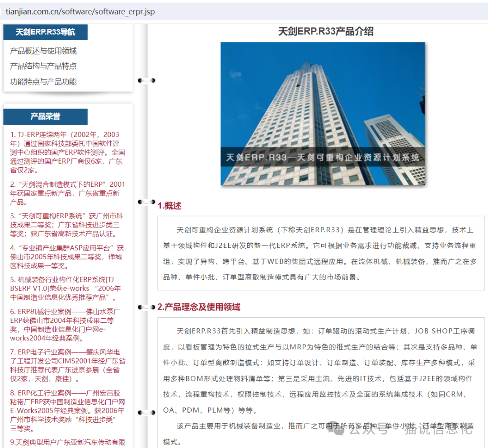488x448 pixels.
Task: Click the binder ring beside OA、PDM、PLM line
Action: [x=146, y=412]
